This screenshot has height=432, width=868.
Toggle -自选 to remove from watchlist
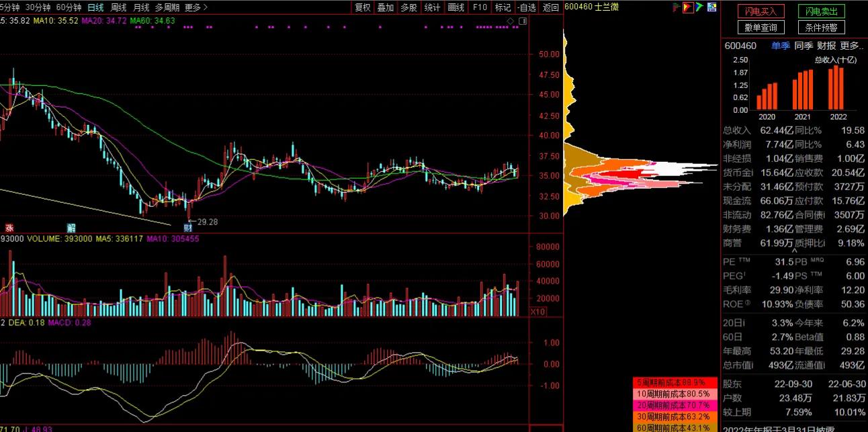click(527, 7)
